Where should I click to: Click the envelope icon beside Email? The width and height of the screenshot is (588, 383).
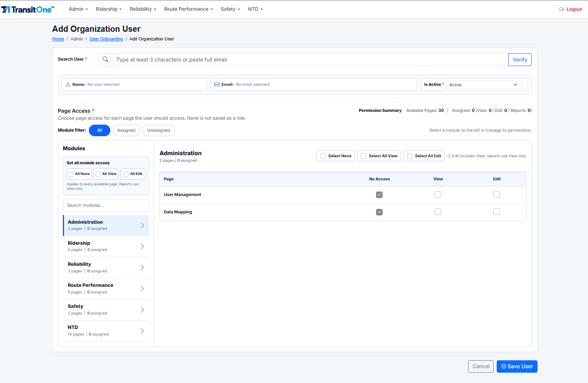[x=217, y=85]
